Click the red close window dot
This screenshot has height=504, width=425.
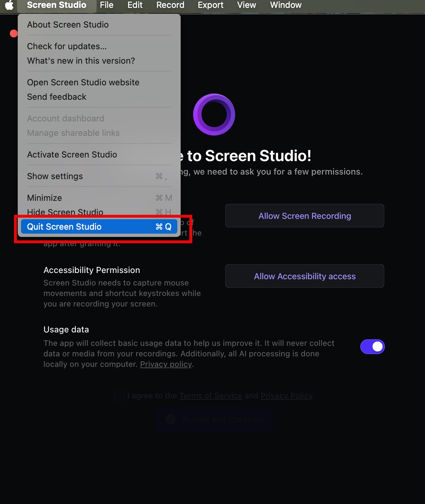13,33
